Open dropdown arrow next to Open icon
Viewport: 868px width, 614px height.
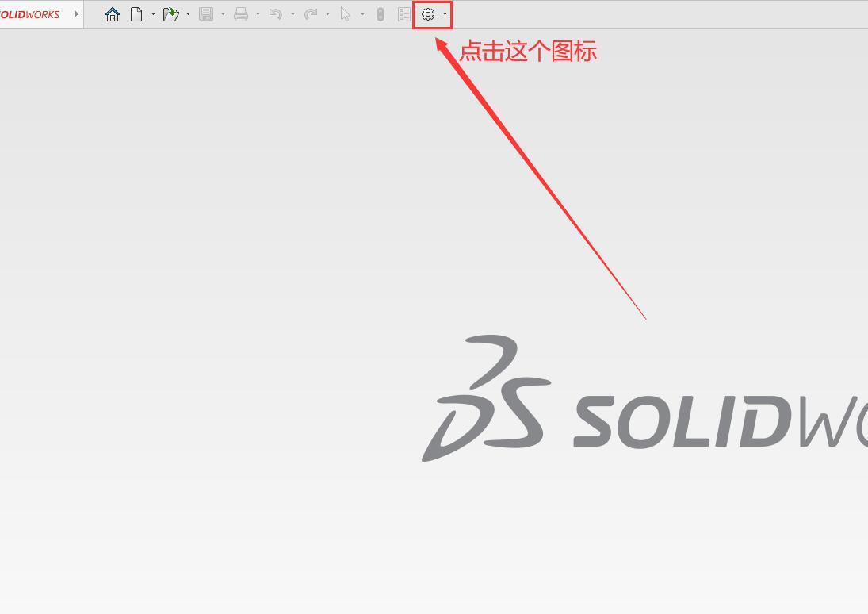188,14
